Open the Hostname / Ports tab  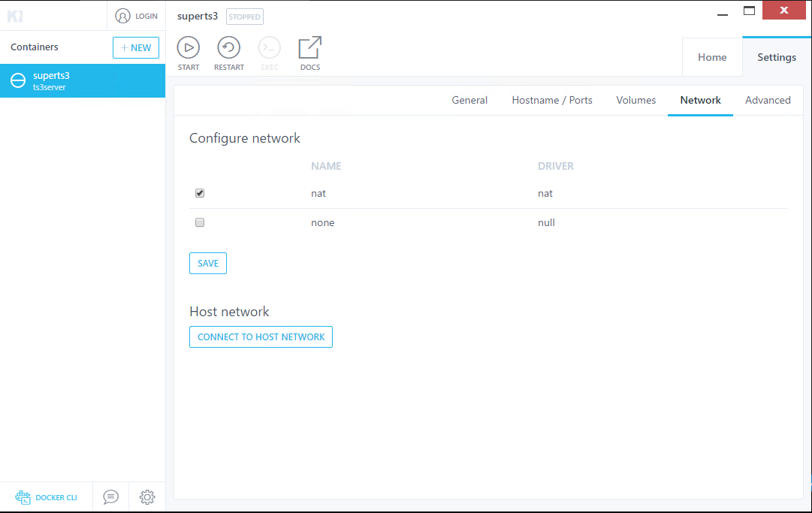coord(552,101)
